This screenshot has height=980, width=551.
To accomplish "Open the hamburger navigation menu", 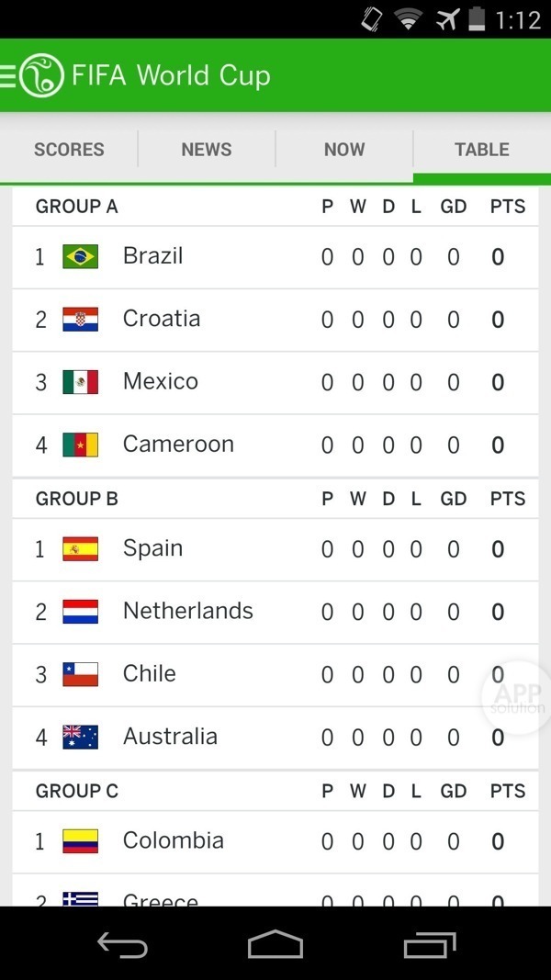I will pyautogui.click(x=9, y=75).
